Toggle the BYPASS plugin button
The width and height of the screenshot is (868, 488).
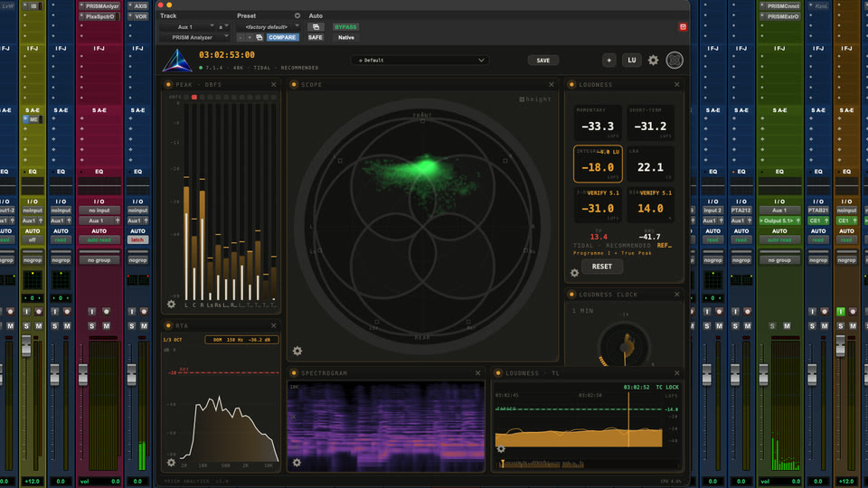click(345, 26)
